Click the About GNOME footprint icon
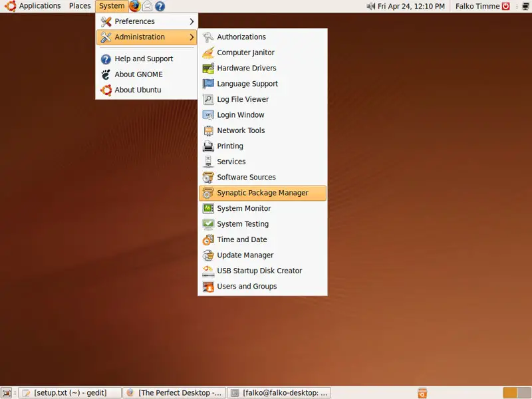532x399 pixels. (106, 74)
